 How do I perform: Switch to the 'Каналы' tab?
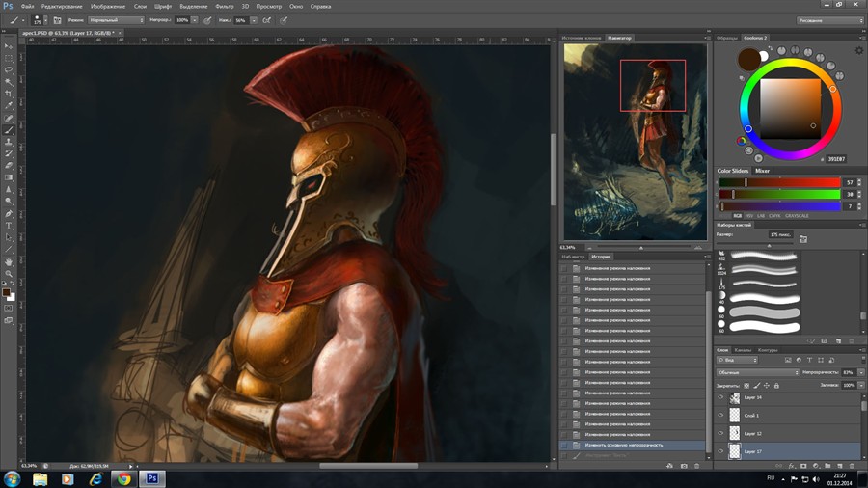[x=744, y=350]
